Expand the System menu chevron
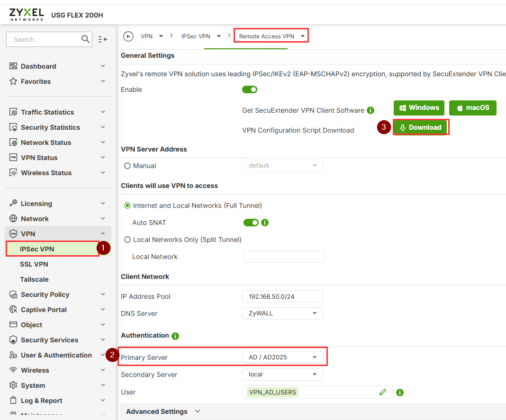 click(103, 385)
